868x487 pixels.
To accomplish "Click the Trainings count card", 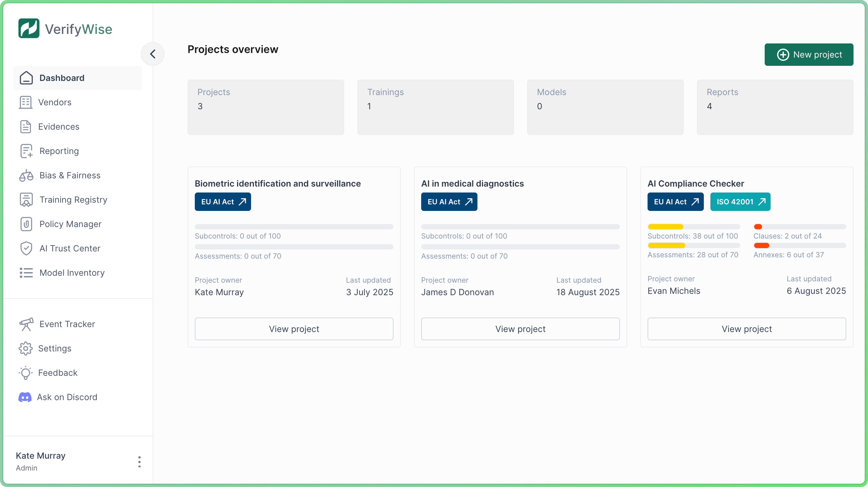I will click(435, 107).
